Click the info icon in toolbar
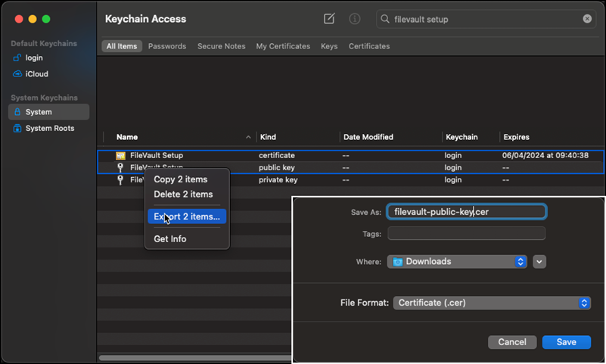This screenshot has width=606, height=364. pos(354,19)
